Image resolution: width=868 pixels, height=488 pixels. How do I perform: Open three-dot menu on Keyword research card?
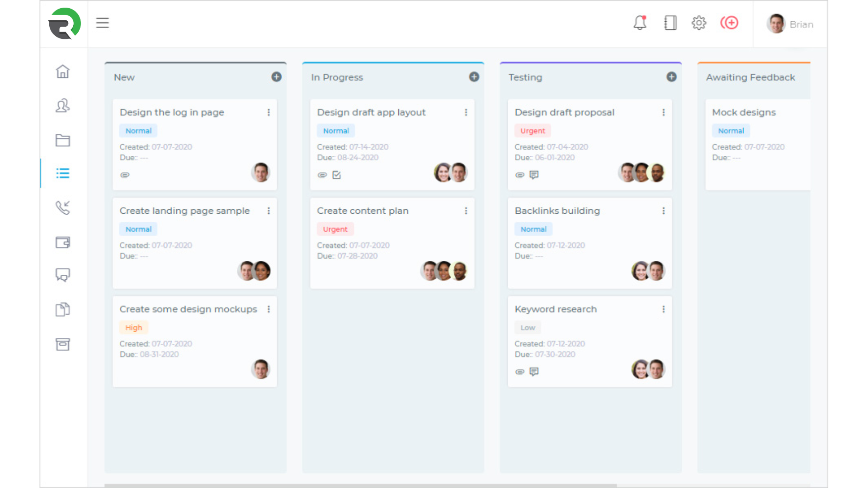663,310
